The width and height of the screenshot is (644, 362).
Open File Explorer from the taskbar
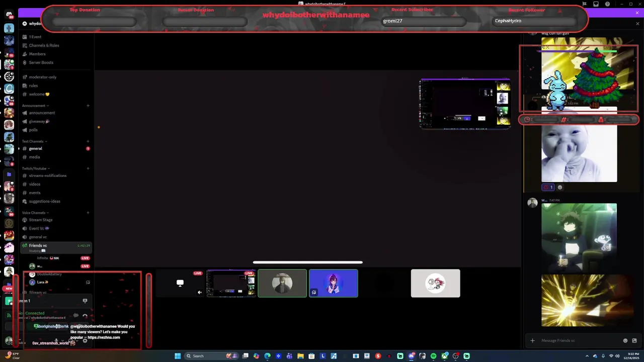coord(300,356)
